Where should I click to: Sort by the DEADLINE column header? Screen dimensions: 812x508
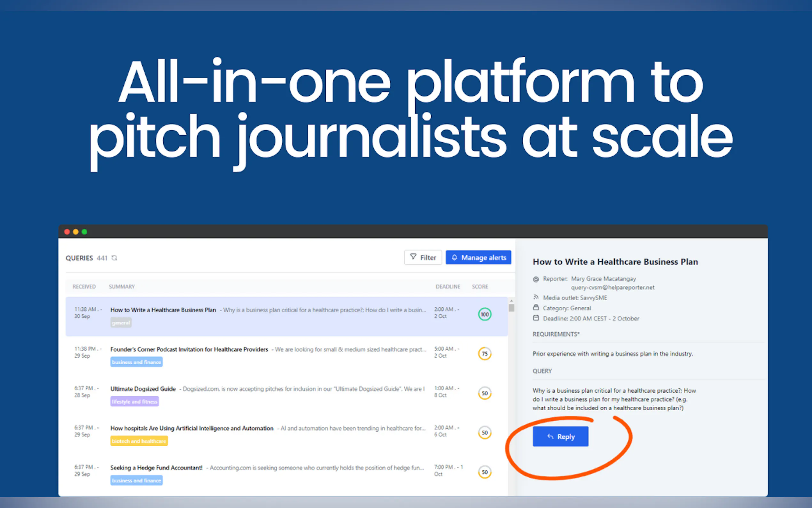[448, 287]
